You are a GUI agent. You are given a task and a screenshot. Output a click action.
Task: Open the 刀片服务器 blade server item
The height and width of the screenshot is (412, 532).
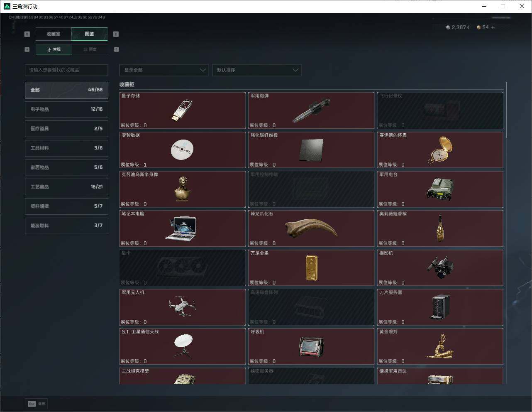[x=440, y=307]
